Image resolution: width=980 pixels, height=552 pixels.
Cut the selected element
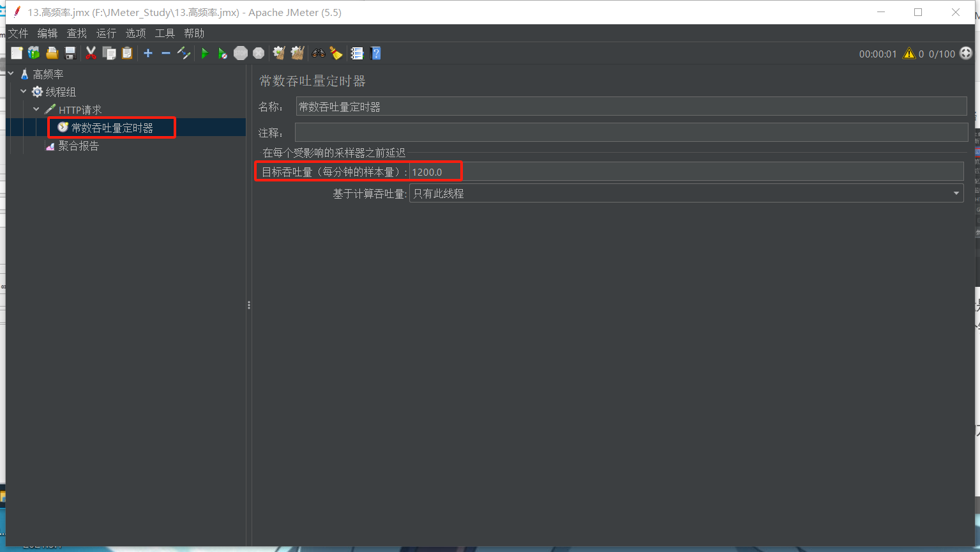tap(91, 54)
